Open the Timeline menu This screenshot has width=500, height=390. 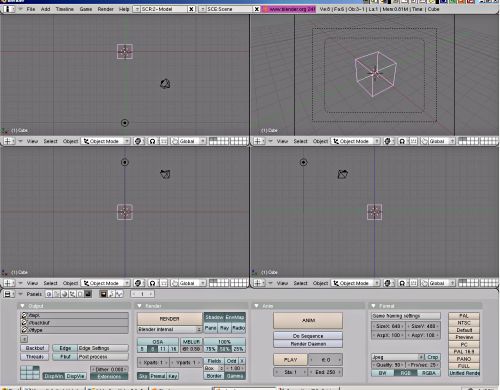click(x=65, y=9)
